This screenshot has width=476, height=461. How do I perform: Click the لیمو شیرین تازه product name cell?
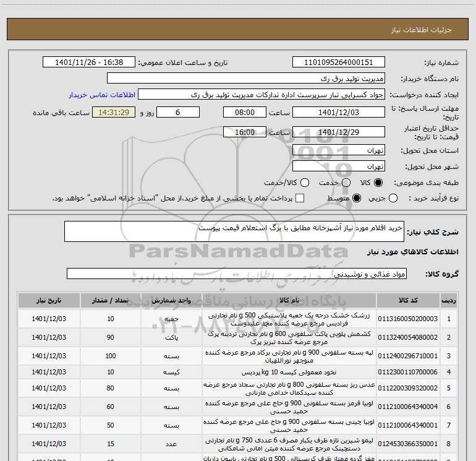click(289, 444)
